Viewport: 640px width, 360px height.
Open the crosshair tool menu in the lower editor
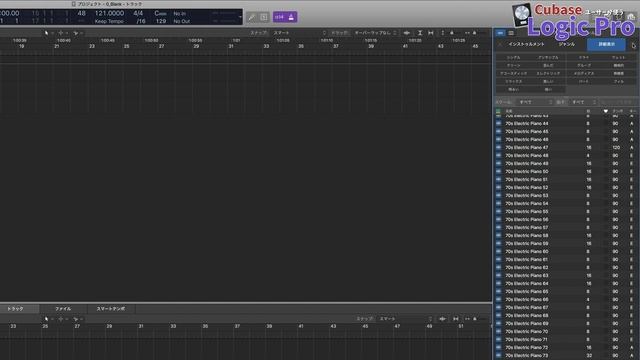coord(62,319)
